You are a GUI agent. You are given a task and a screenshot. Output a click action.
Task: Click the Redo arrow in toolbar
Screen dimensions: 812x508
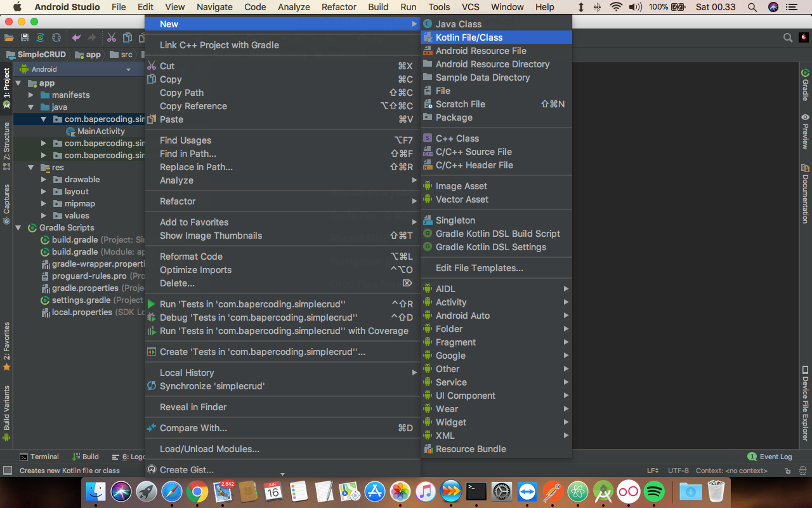tap(92, 38)
